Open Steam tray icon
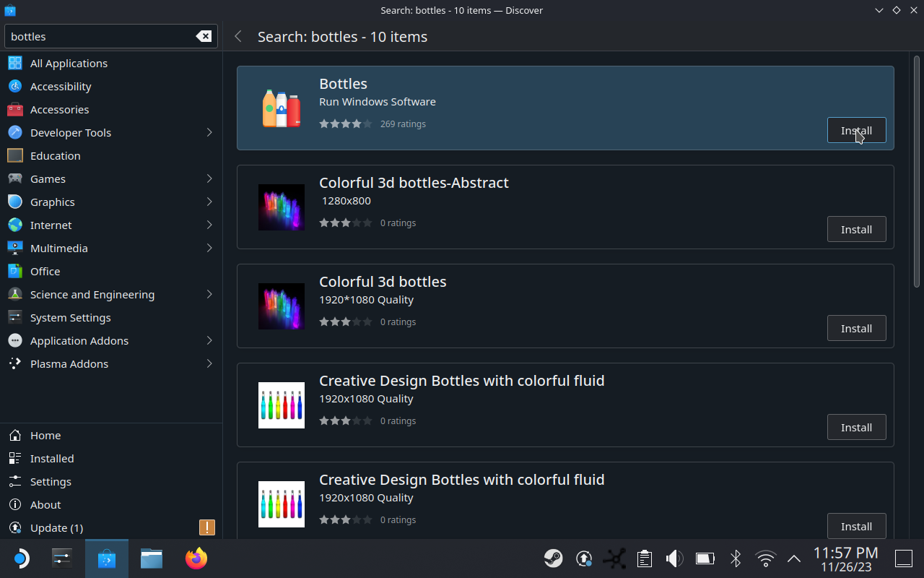The height and width of the screenshot is (578, 924). point(554,558)
